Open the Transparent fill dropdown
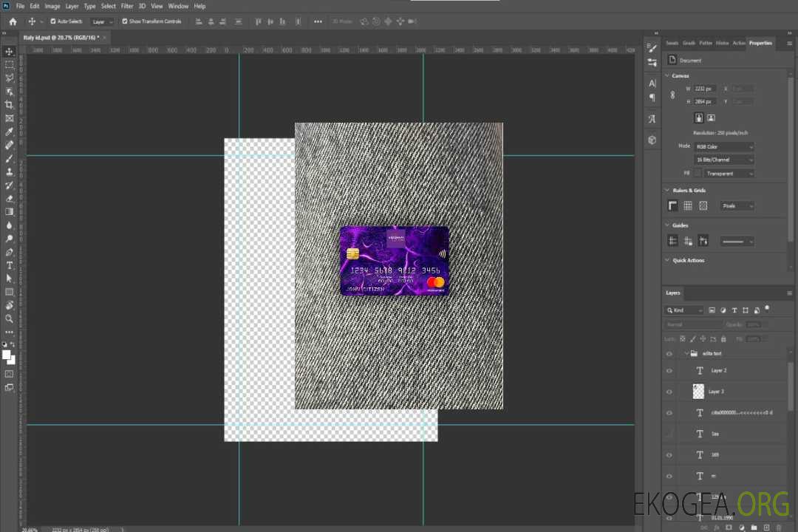Image resolution: width=798 pixels, height=532 pixels. click(x=728, y=174)
